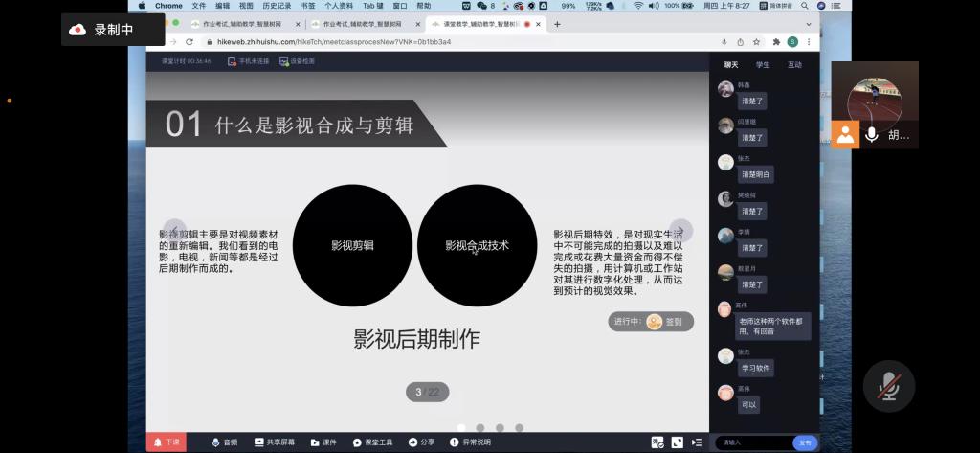
Task: Click the 分享 share icon
Action: [421, 442]
